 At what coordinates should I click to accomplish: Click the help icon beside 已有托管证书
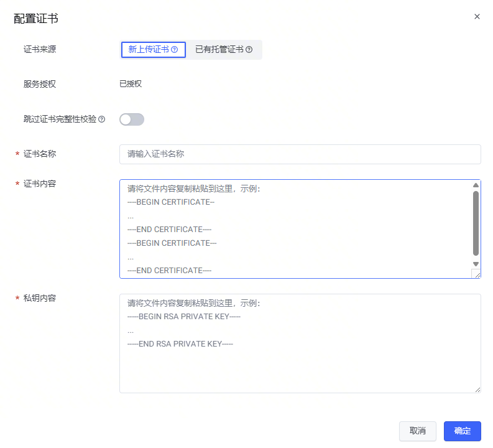tap(249, 50)
